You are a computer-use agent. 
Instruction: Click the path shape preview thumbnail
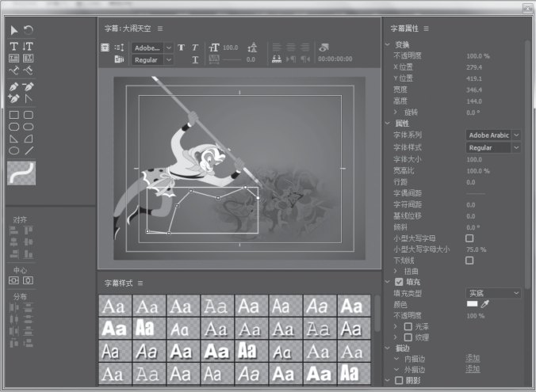pos(21,173)
